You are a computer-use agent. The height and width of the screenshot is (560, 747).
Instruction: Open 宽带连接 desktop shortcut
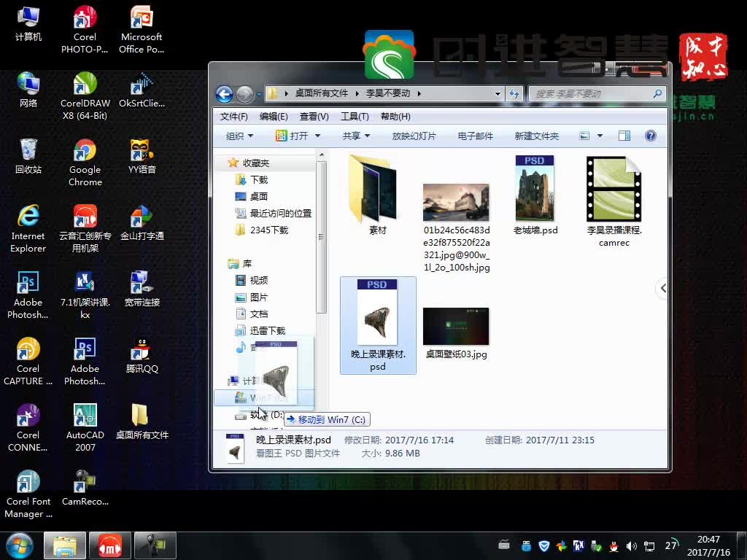click(x=142, y=289)
